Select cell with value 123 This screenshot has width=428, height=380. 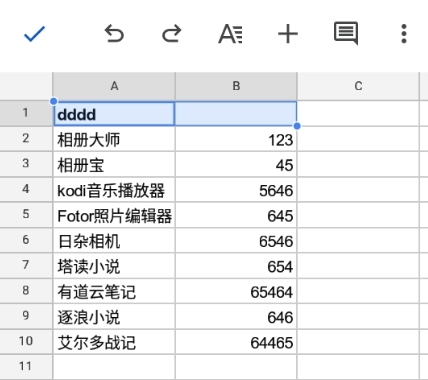236,139
